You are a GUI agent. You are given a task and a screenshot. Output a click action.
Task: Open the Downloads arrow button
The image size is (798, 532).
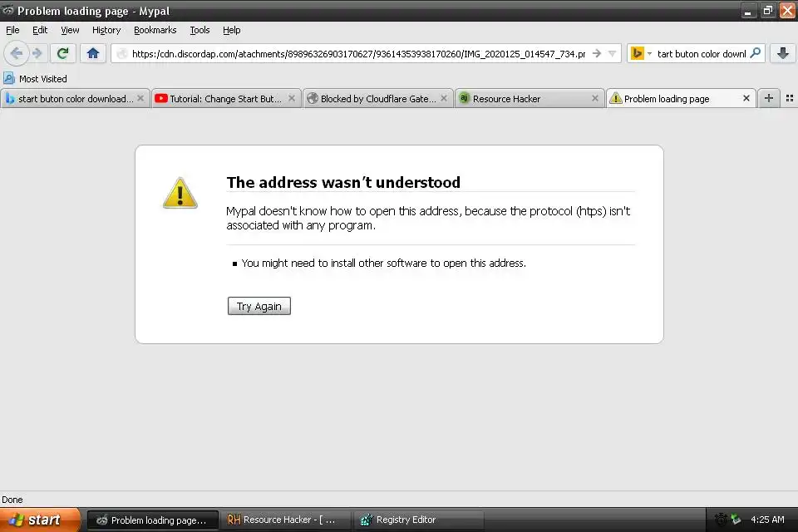pos(783,53)
